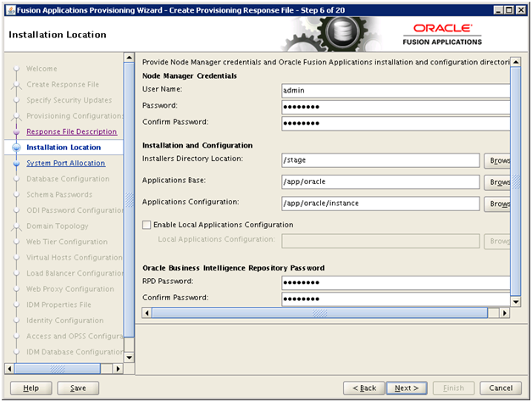Click the Database Configuration step label

pyautogui.click(x=68, y=179)
